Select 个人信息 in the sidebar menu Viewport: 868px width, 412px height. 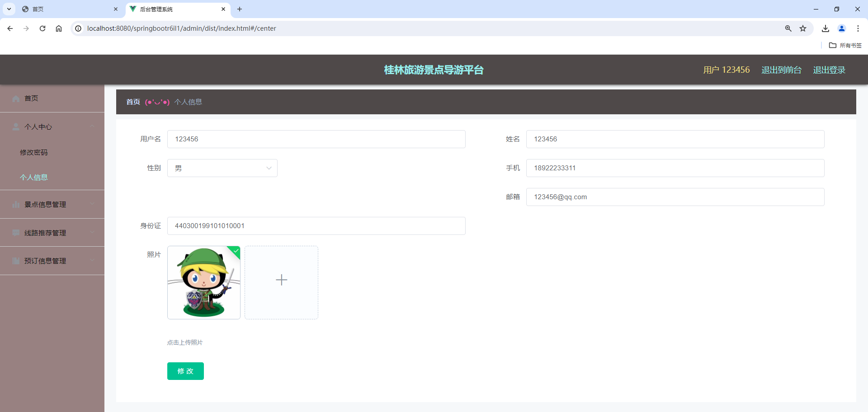34,177
